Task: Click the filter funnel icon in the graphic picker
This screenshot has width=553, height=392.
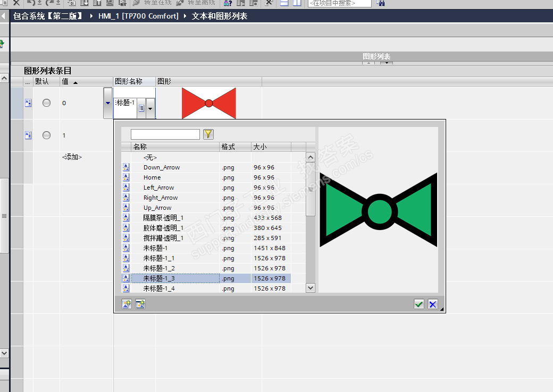Action: click(208, 134)
